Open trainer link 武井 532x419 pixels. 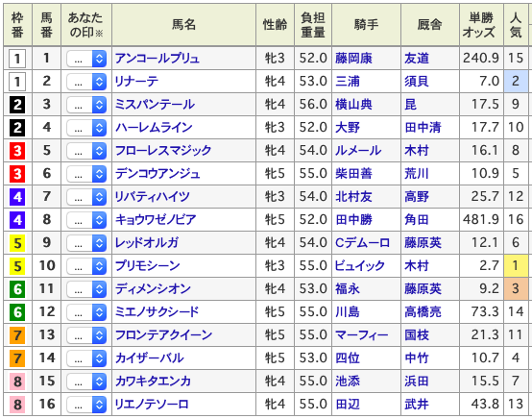(417, 405)
